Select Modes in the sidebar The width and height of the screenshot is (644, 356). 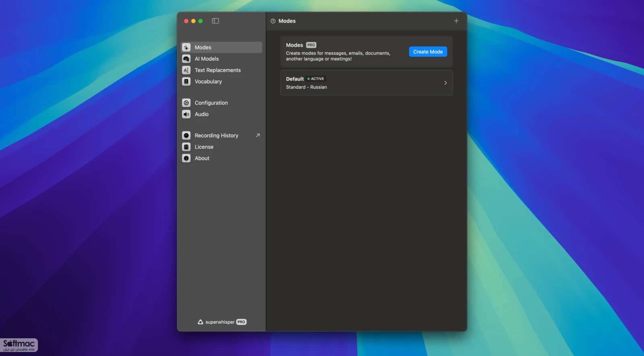pos(222,48)
